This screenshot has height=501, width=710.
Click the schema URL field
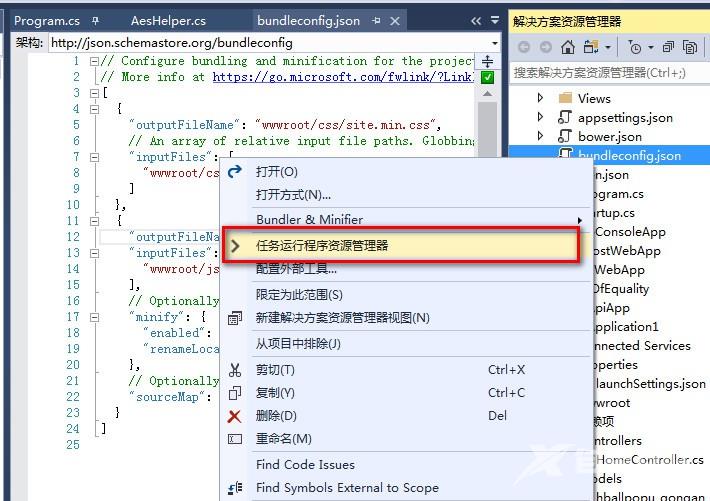click(x=274, y=43)
